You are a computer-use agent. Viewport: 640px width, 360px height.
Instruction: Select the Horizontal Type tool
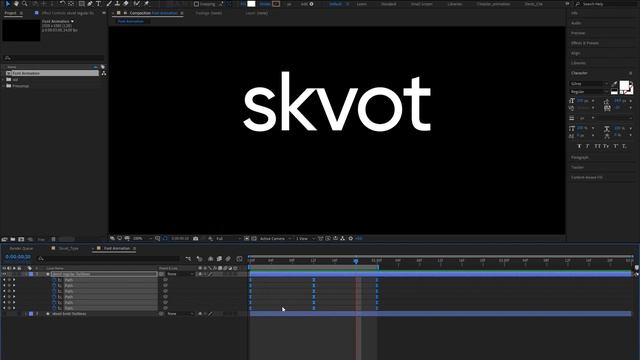98,4
